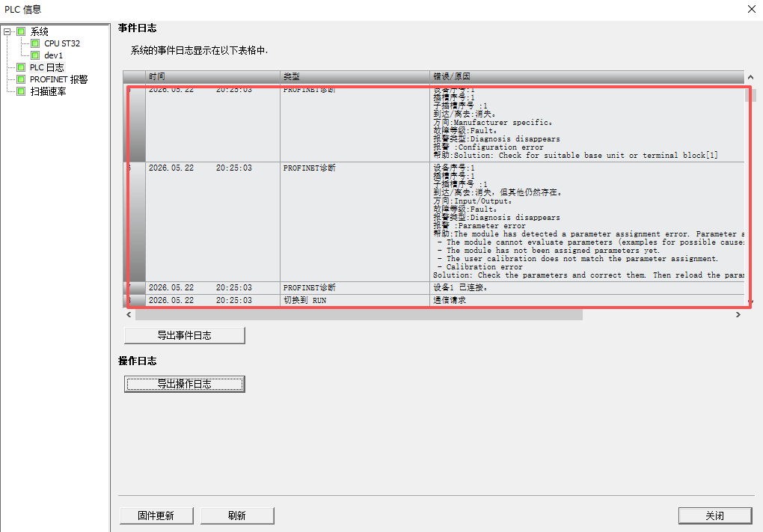Open the PROFINET 报警 tree entry

(x=58, y=79)
